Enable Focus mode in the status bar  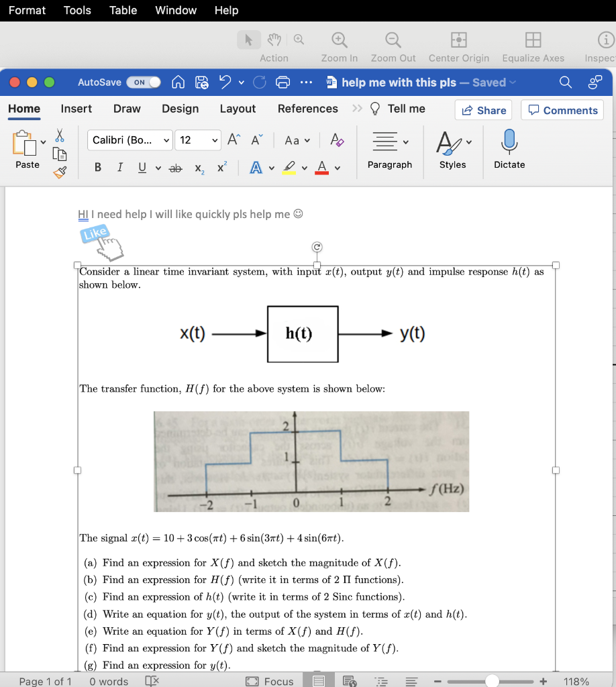[x=269, y=681]
